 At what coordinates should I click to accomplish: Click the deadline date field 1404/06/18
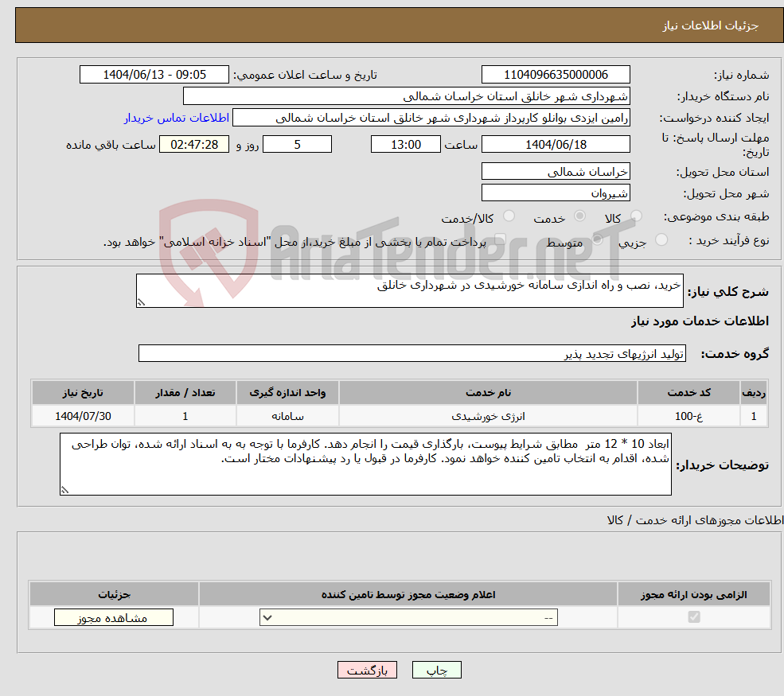coord(556,145)
